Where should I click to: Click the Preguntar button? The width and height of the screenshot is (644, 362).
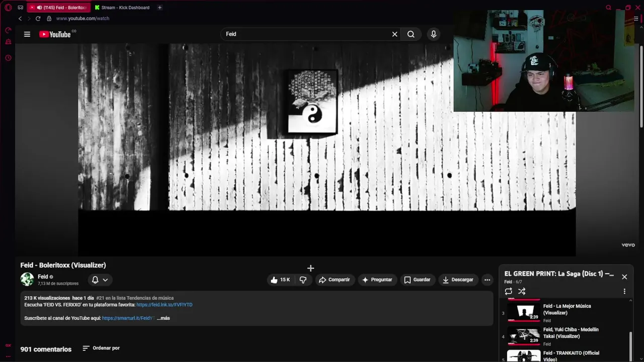(377, 280)
